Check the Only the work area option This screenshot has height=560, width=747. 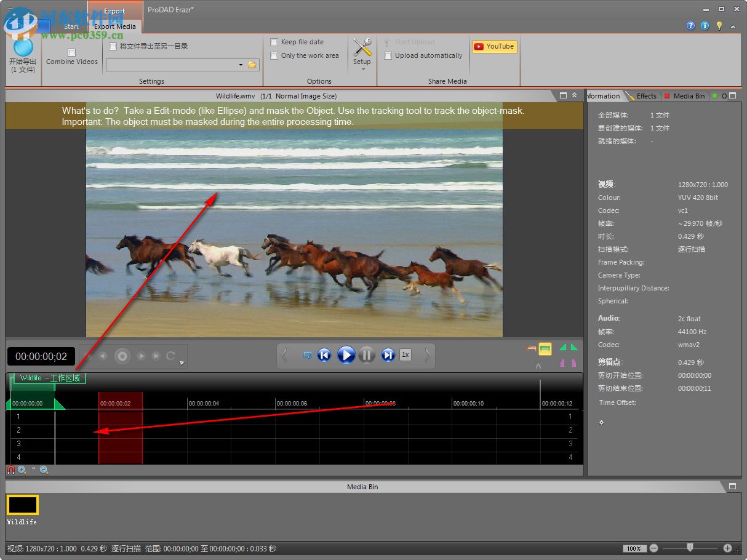pyautogui.click(x=274, y=55)
